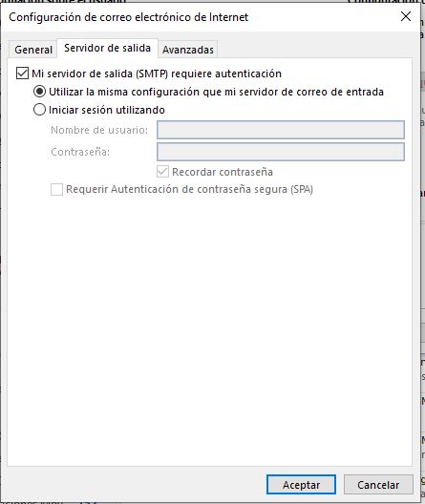Click the dialog title bar text
Viewport: 425px width, 504px height.
(x=128, y=17)
